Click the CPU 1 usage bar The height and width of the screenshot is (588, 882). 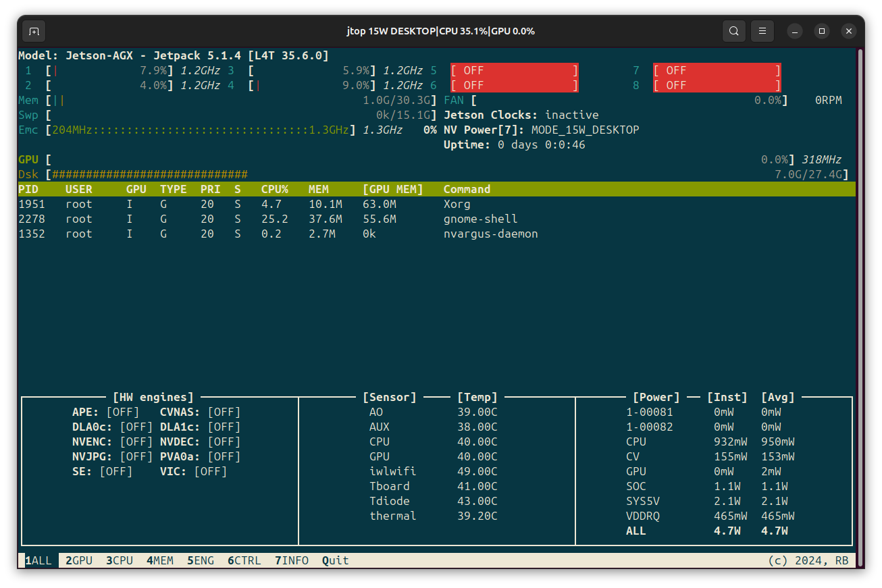[x=109, y=70]
